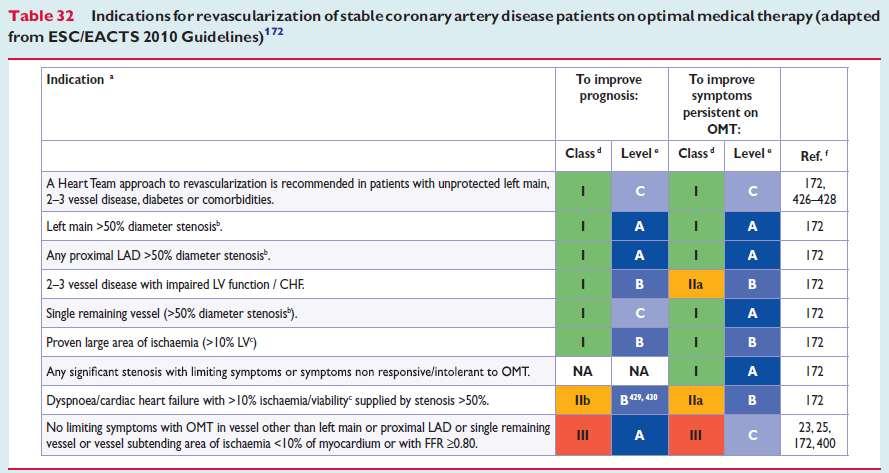Click the first NA cell under prognosis Class
889x473 pixels.
point(583,371)
